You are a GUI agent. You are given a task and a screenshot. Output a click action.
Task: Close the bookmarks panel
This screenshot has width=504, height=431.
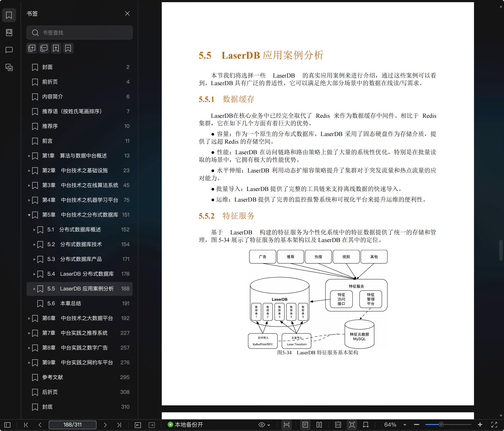coord(127,14)
